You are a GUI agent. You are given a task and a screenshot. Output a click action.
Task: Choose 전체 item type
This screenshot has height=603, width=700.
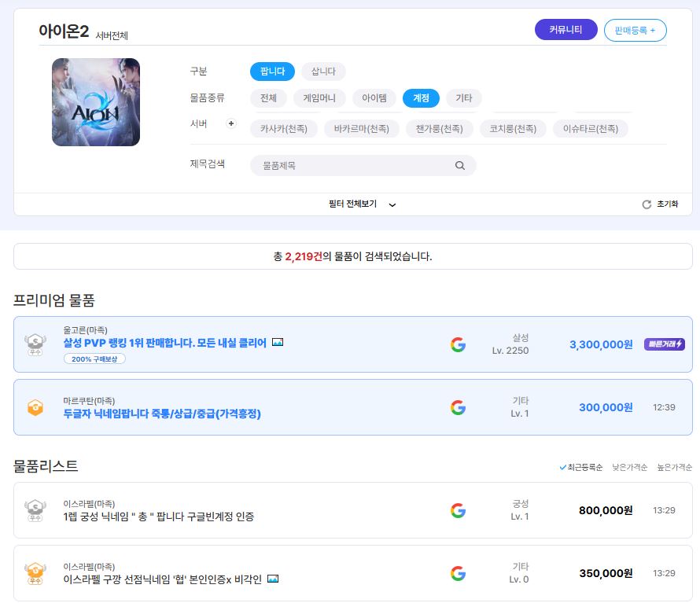pos(268,98)
